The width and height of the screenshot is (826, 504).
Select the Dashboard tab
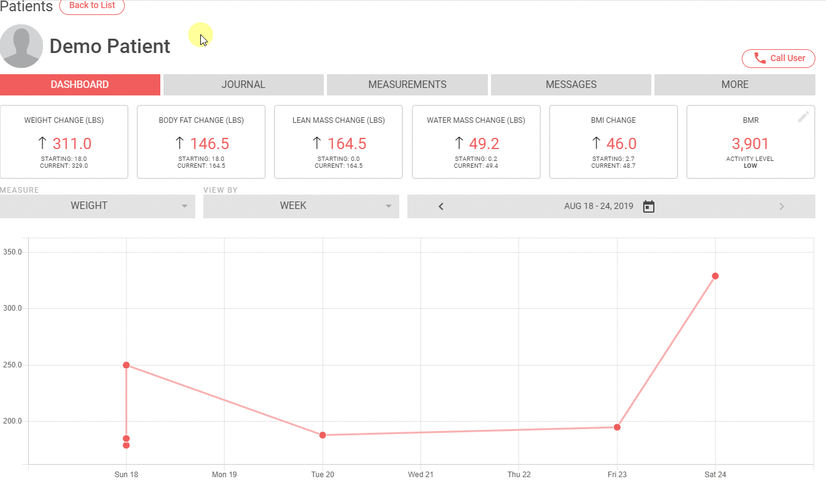[80, 85]
